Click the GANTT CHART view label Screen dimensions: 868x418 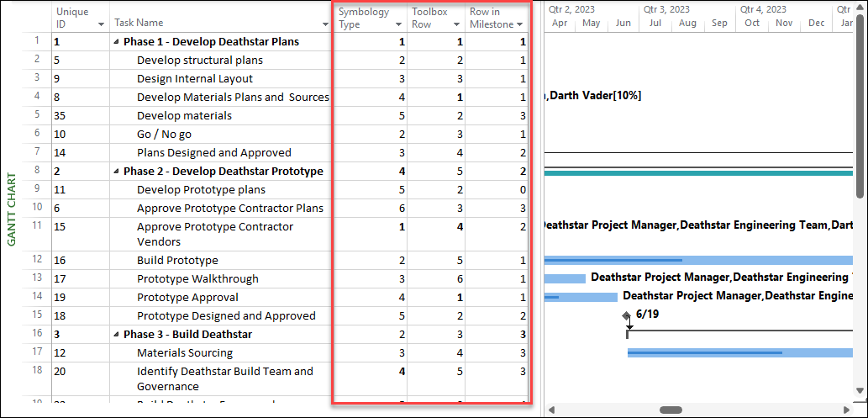[x=11, y=209]
